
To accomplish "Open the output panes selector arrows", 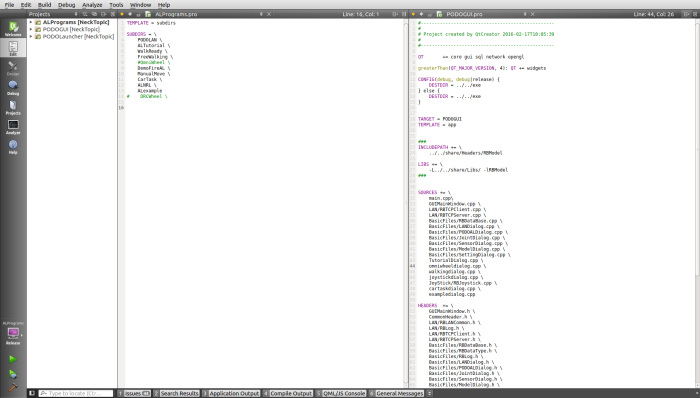I will [x=429, y=393].
